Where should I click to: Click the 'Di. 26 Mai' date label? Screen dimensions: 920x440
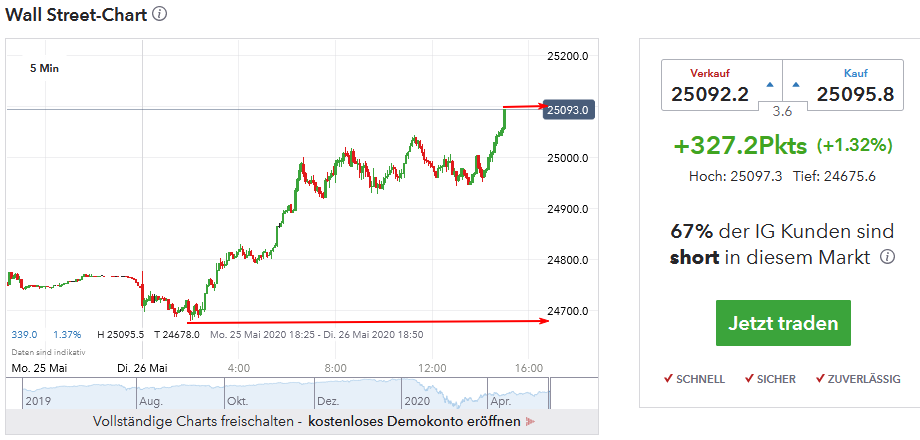(x=141, y=367)
